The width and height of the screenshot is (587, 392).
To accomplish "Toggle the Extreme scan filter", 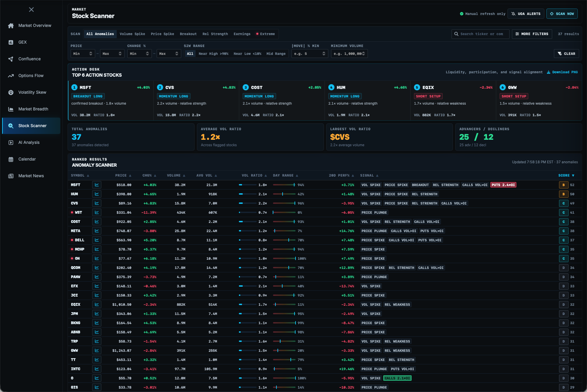I will point(266,34).
